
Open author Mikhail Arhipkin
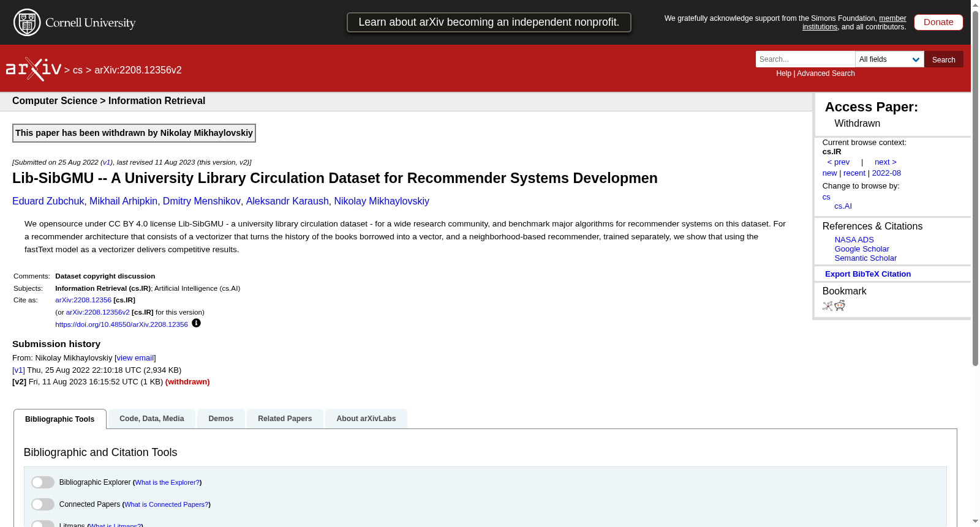point(123,201)
